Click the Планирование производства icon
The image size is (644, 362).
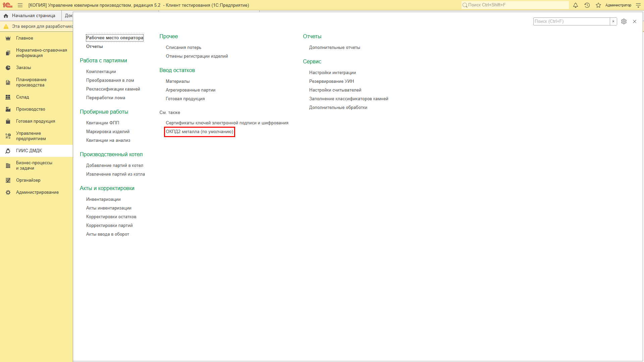pyautogui.click(x=8, y=82)
